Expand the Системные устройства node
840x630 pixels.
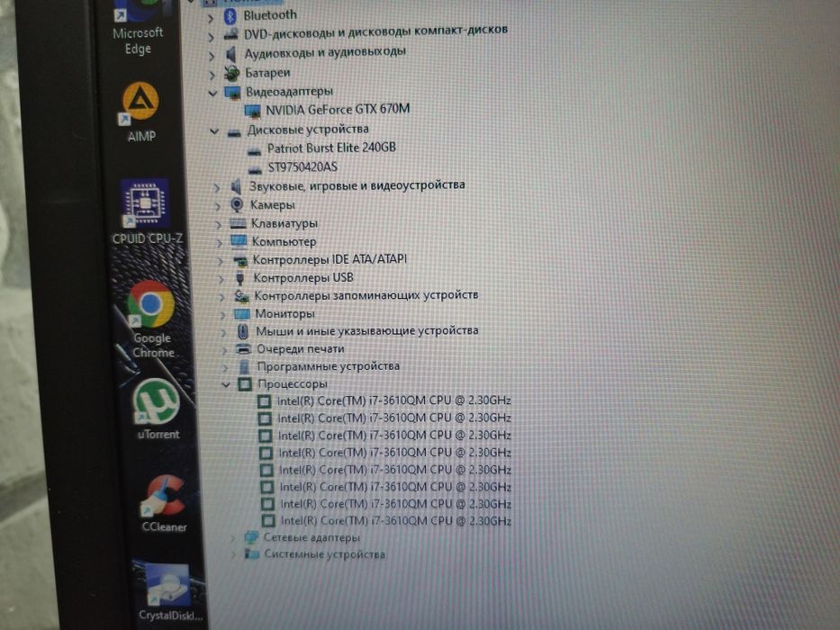point(233,555)
